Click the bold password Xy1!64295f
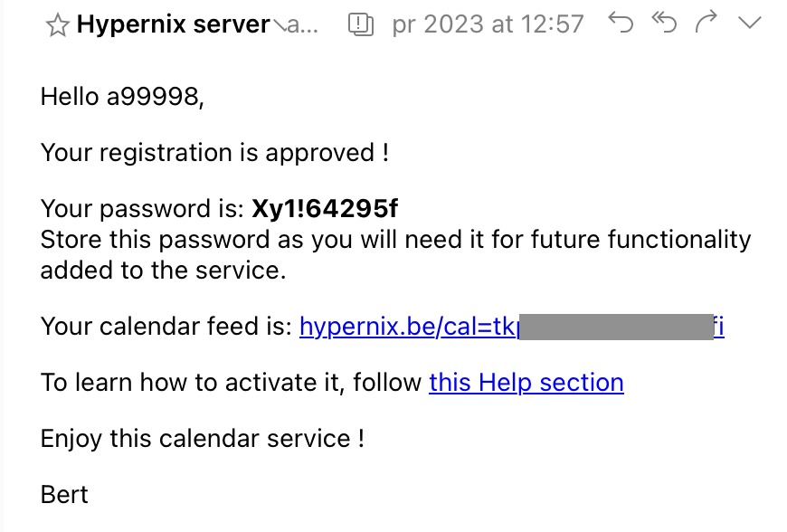The height and width of the screenshot is (532, 787). tap(325, 208)
